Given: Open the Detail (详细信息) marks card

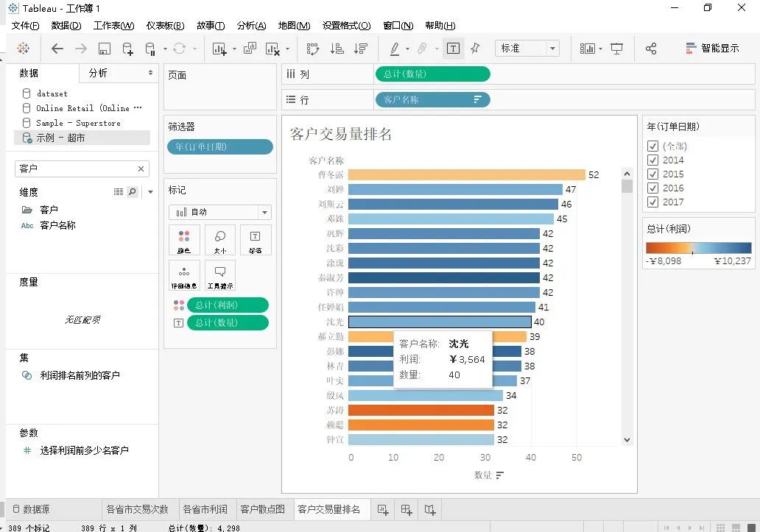Looking at the screenshot, I should [x=184, y=275].
